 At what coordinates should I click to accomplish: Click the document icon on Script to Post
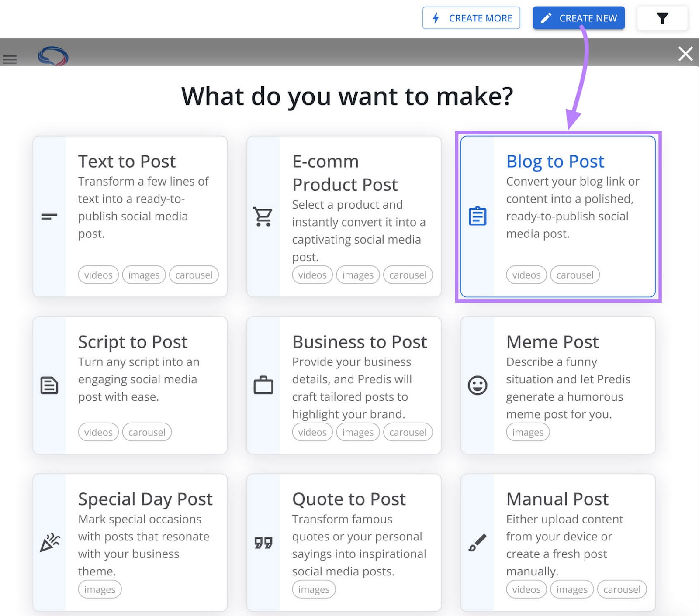click(49, 385)
